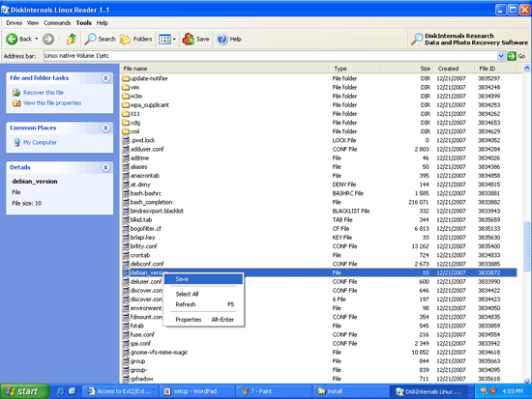Screen dimensions: 532x399
Task: Open the views mode dropdown arrow
Action: [174, 40]
